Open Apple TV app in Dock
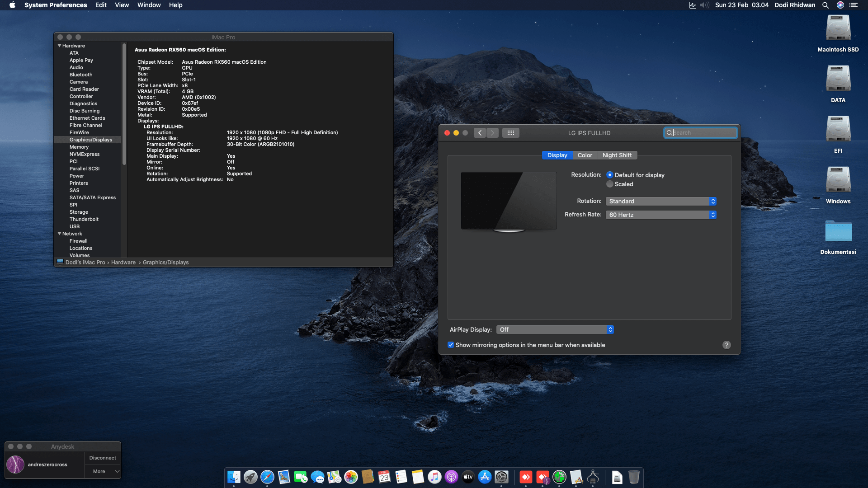Viewport: 868px width, 488px height. [x=468, y=477]
